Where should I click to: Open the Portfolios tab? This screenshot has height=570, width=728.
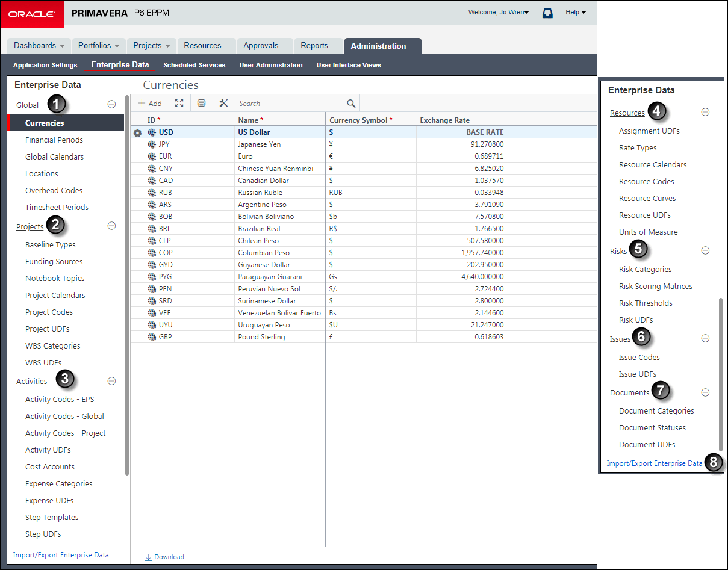pyautogui.click(x=99, y=46)
